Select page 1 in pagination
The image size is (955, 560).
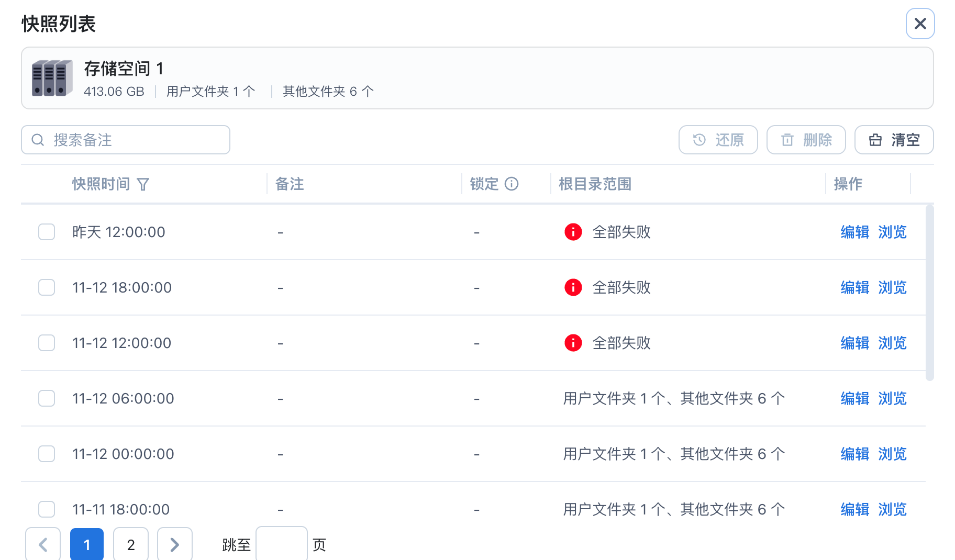coord(87,544)
